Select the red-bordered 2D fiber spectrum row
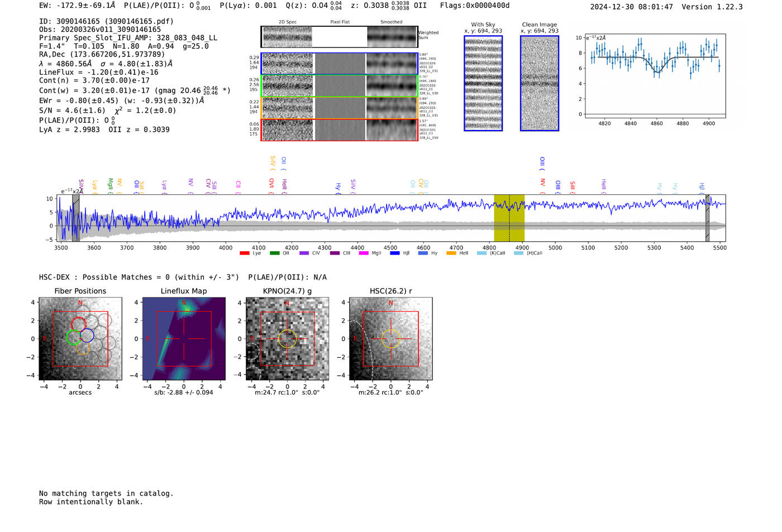 point(339,130)
